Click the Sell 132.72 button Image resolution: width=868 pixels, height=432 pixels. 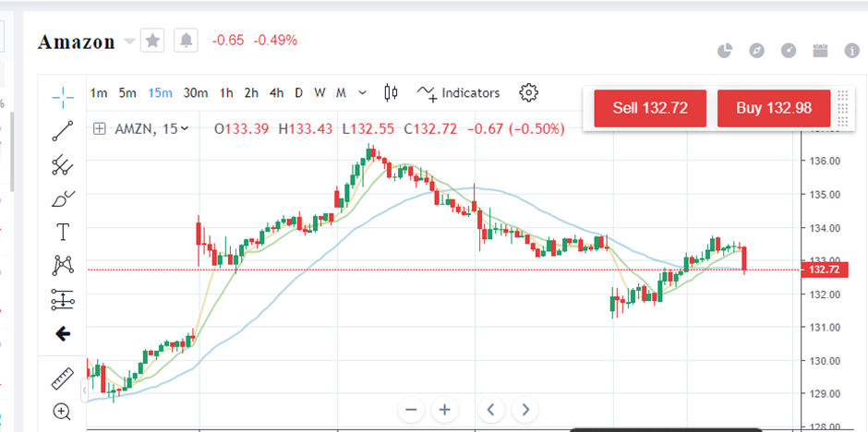[650, 108]
